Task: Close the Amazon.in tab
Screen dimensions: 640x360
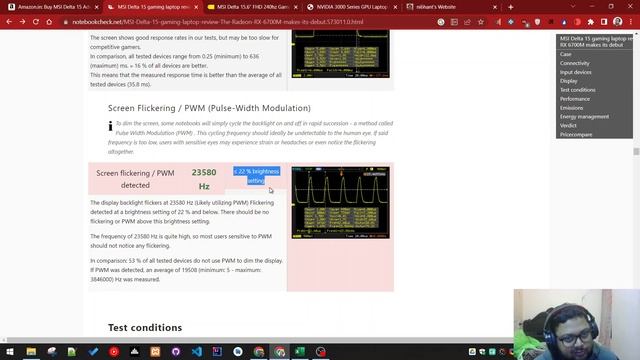Action: click(x=96, y=7)
